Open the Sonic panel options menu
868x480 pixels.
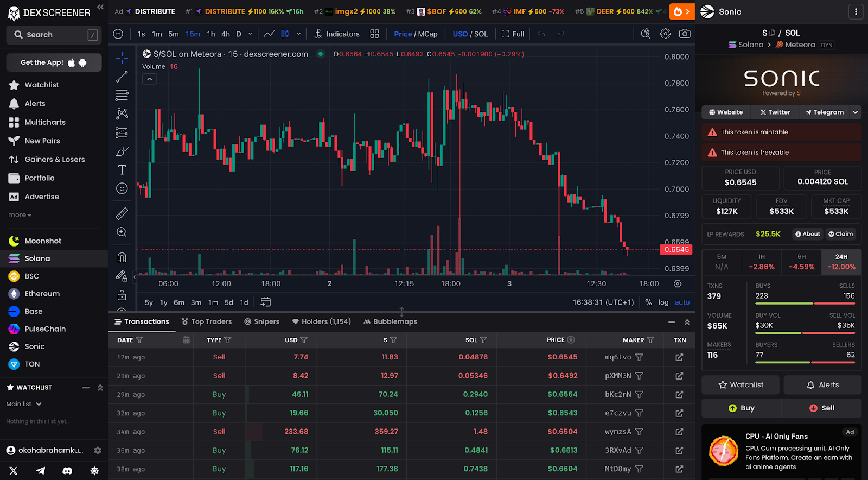[856, 11]
